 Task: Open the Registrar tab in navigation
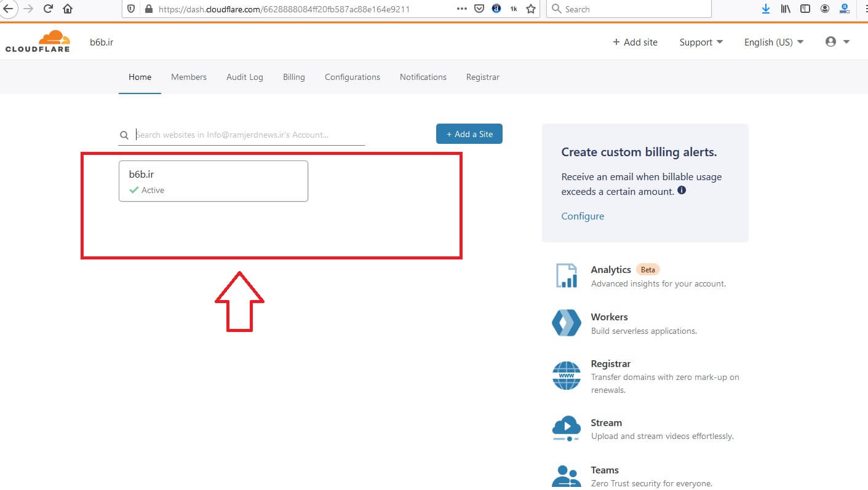(483, 77)
